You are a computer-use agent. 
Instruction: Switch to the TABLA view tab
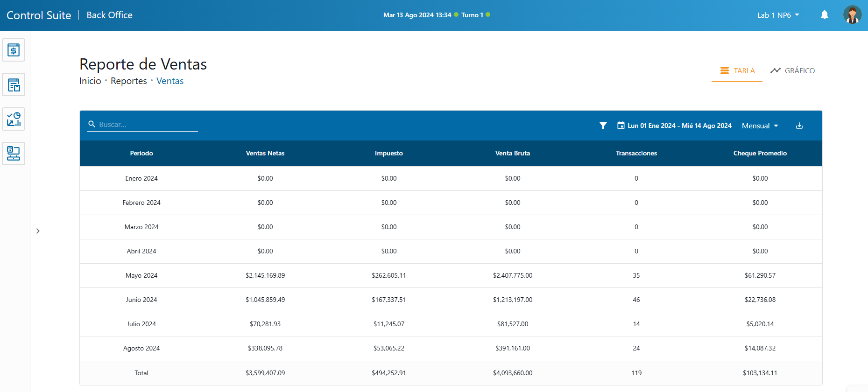pos(737,71)
